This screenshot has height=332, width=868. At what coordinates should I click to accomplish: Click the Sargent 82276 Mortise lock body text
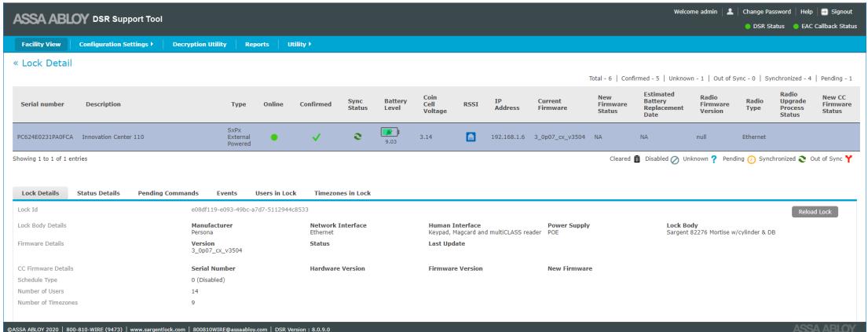[721, 232]
